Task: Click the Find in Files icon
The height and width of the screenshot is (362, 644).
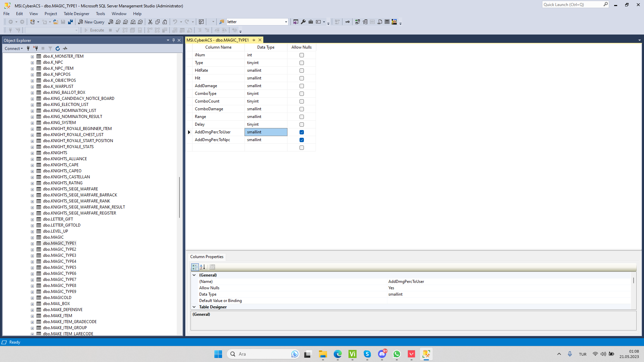Action: click(x=222, y=22)
